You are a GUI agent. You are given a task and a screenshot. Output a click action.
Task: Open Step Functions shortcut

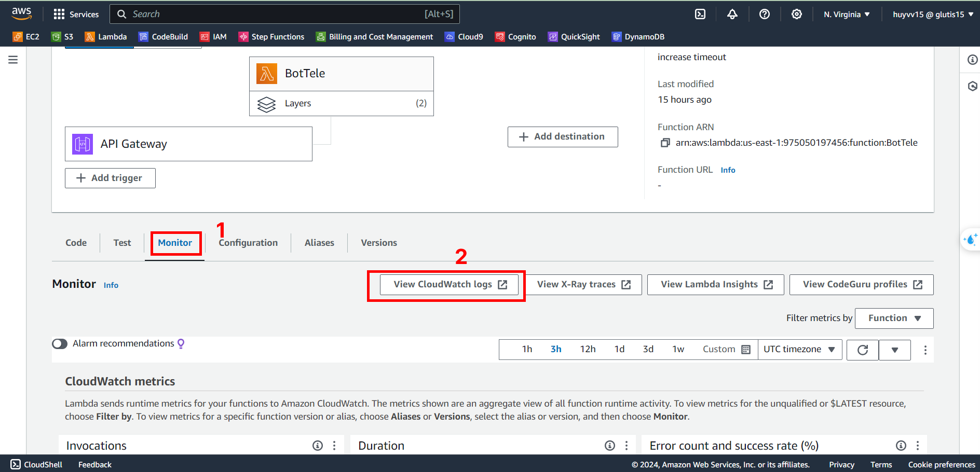coord(271,37)
